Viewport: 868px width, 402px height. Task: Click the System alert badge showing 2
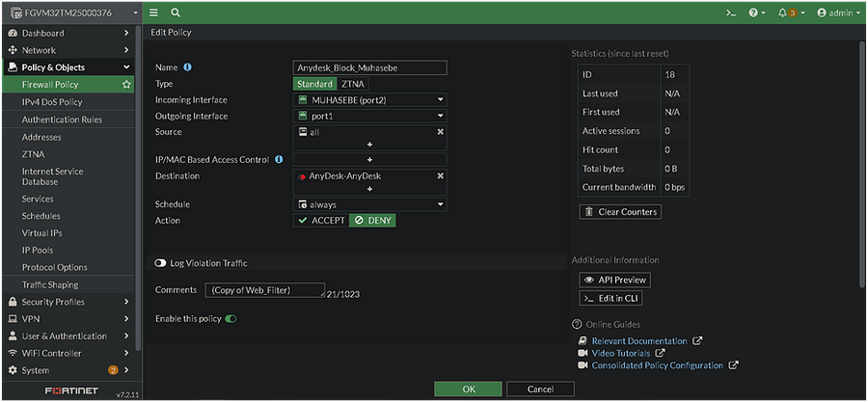point(113,370)
